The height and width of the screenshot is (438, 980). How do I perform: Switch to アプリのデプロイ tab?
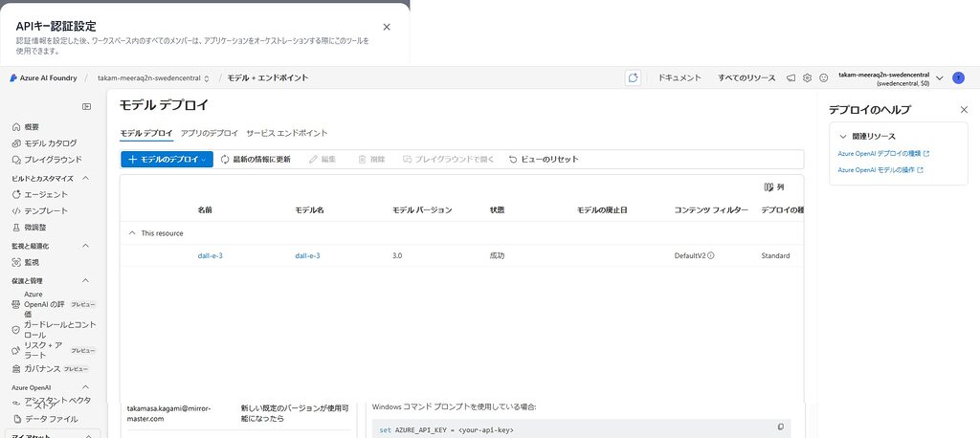[x=210, y=133]
